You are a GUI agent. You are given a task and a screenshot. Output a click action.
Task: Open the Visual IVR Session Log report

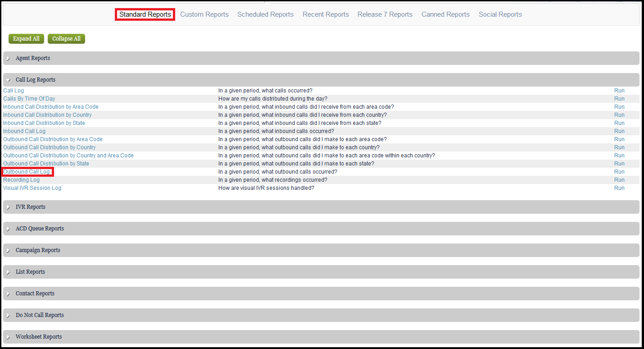(x=32, y=188)
